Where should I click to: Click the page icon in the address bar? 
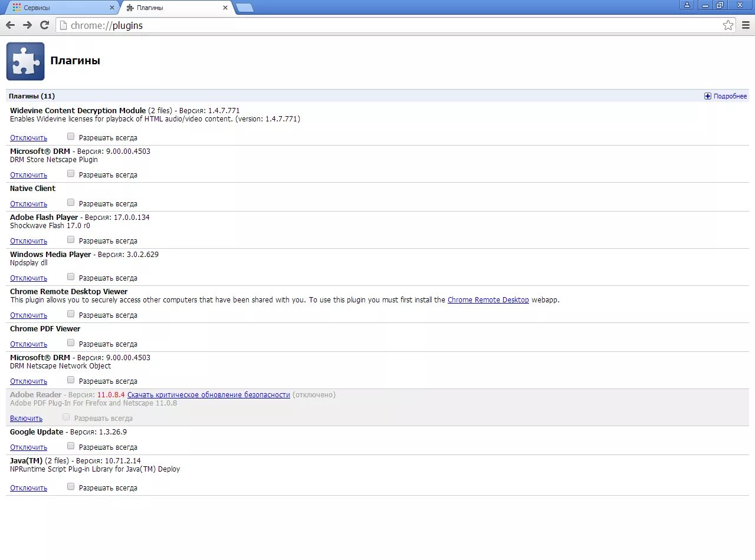[x=63, y=25]
